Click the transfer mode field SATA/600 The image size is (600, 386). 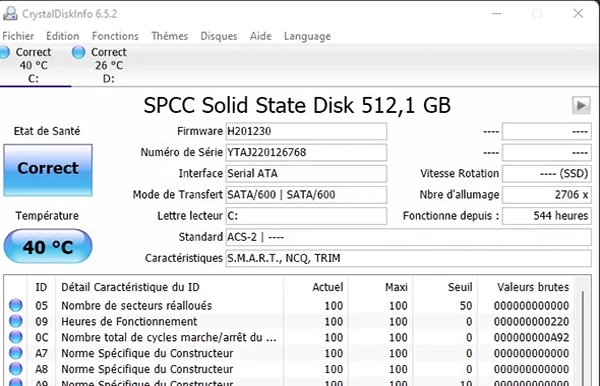pos(306,195)
